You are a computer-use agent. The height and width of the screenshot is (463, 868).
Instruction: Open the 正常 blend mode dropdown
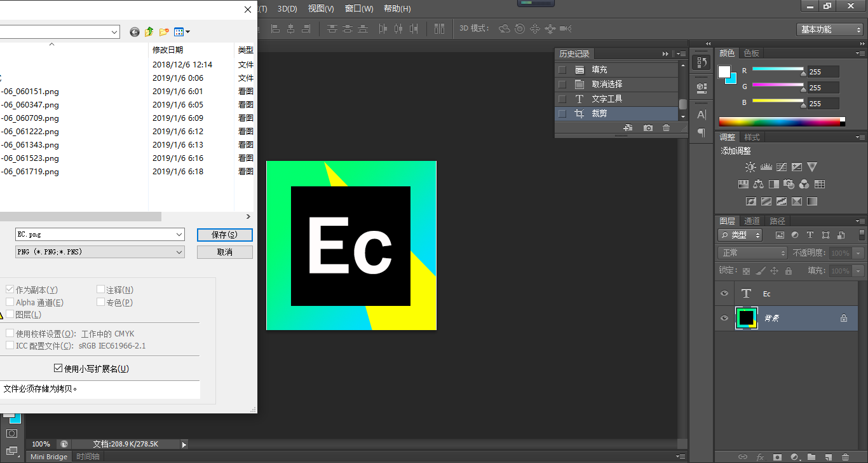click(x=753, y=253)
